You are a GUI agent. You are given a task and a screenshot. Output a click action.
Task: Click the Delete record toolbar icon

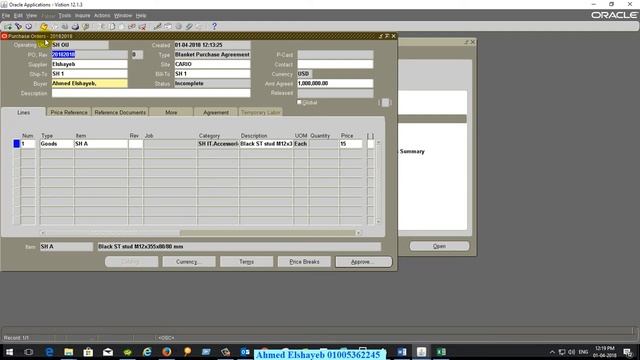(x=142, y=27)
